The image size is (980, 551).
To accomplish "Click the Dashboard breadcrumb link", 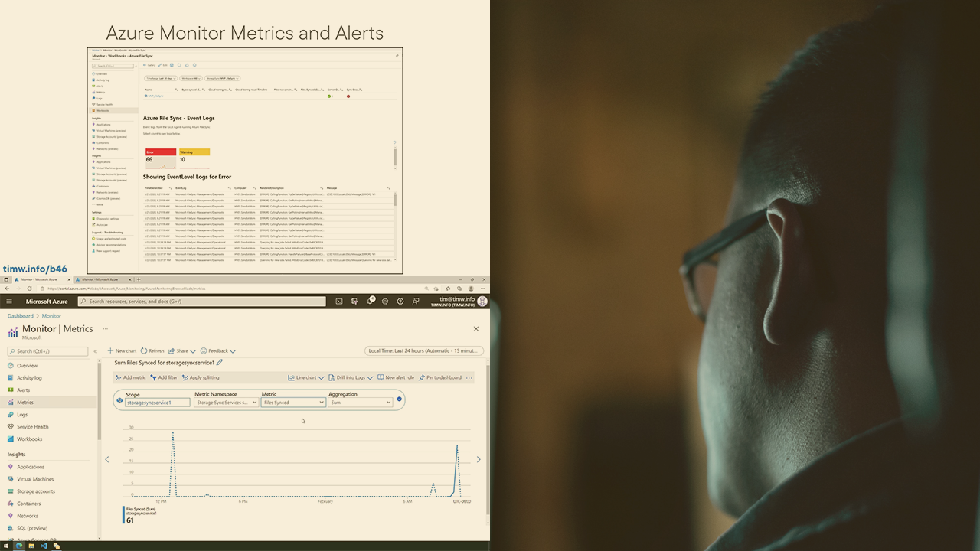I will click(x=21, y=316).
